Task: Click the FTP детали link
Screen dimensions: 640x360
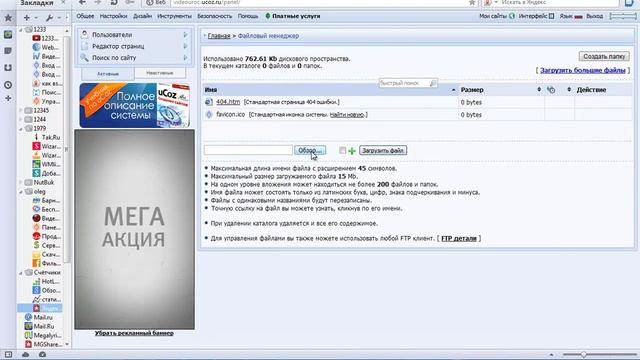Action: tap(459, 238)
